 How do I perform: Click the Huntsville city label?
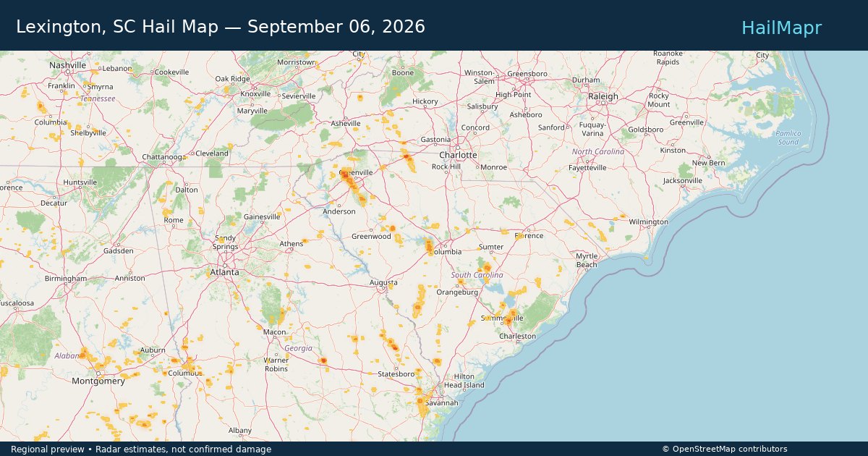[80, 182]
